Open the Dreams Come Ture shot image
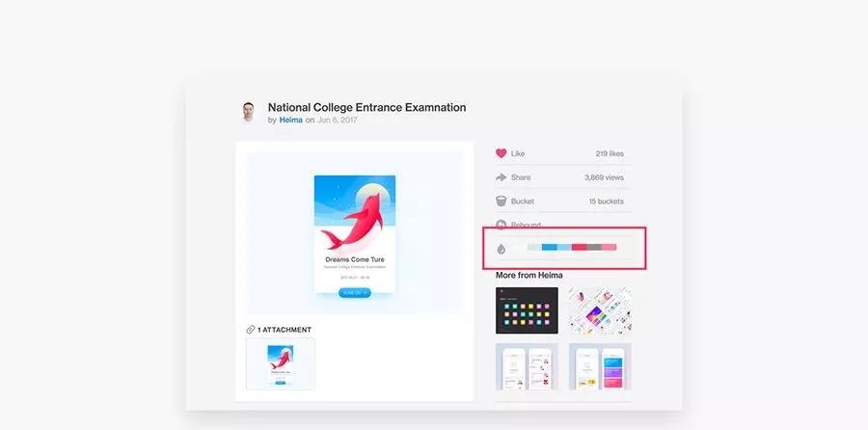 [355, 233]
